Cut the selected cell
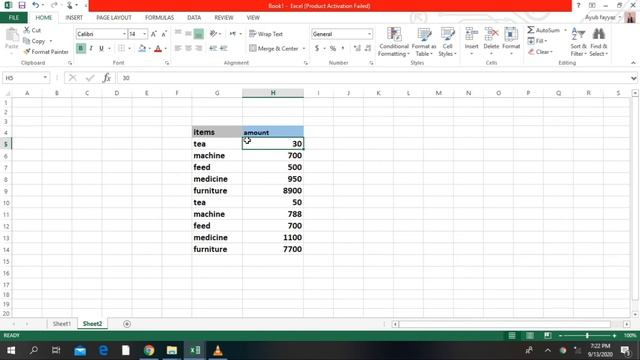 (x=32, y=30)
